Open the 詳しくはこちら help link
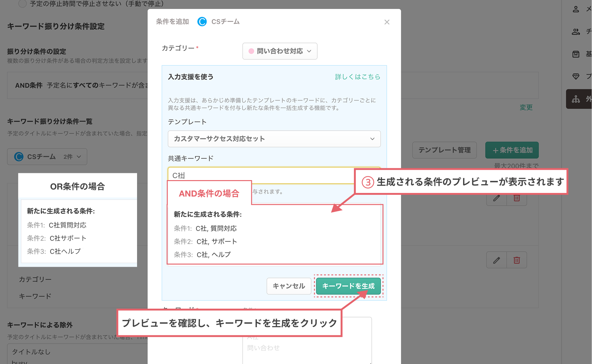Image resolution: width=592 pixels, height=364 pixels. tap(357, 77)
